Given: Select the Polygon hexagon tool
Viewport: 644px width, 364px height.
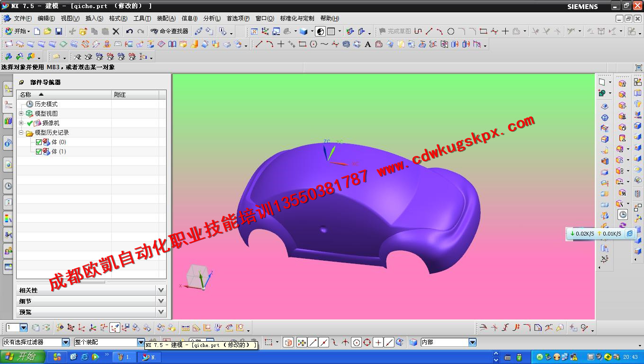Looking at the screenshot, I should coord(313,44).
